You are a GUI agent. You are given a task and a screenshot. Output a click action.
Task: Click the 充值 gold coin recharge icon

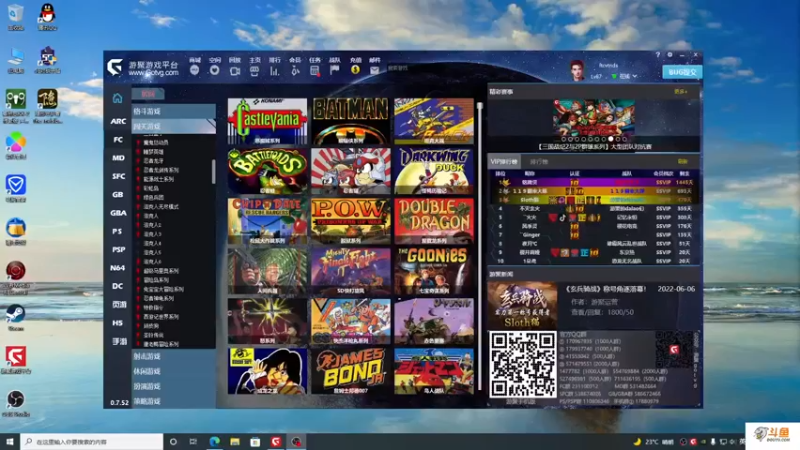pos(356,70)
